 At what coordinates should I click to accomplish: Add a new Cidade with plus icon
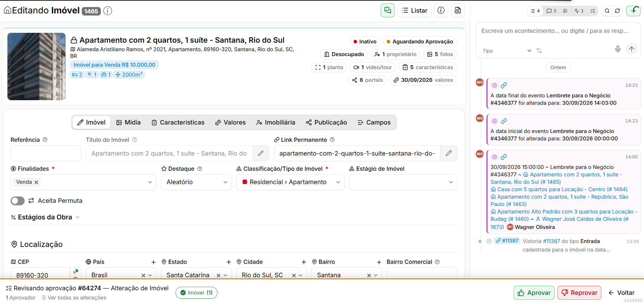[303, 262]
